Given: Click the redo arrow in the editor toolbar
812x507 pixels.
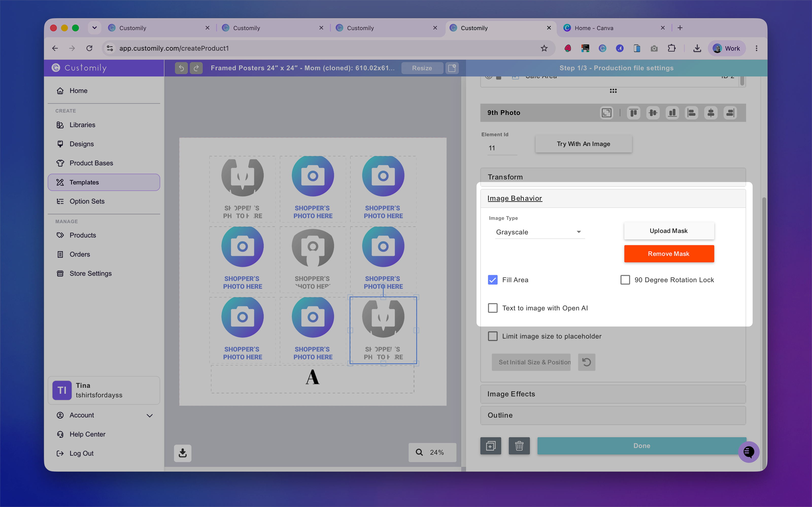Looking at the screenshot, I should 196,68.
